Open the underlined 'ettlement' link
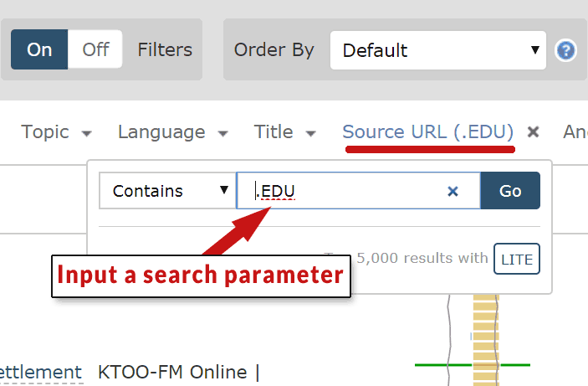 (x=41, y=372)
